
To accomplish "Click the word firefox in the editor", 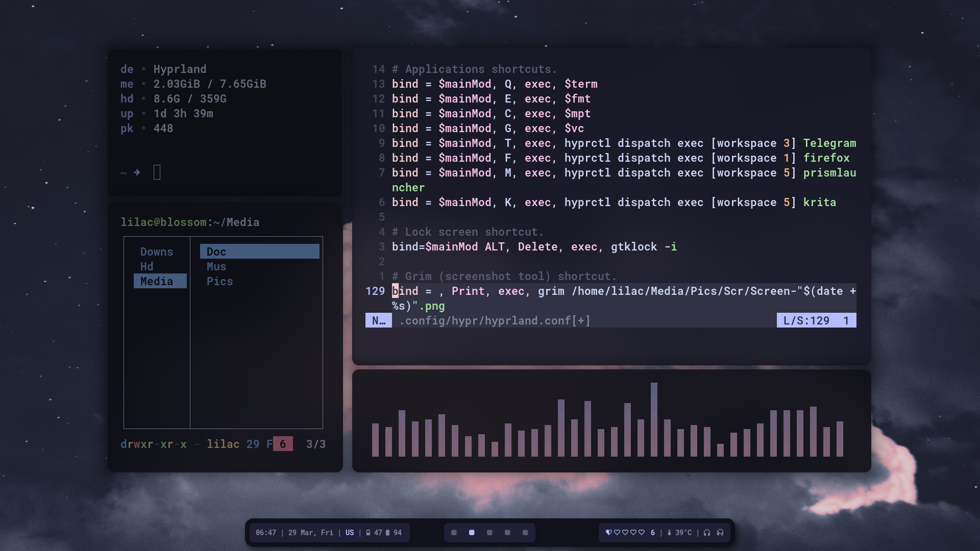I will pos(826,158).
